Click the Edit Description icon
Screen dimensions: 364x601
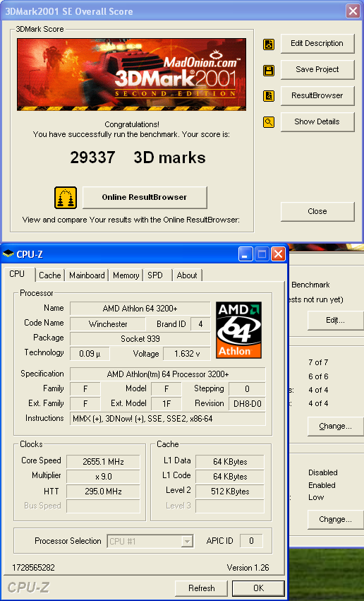(x=269, y=44)
